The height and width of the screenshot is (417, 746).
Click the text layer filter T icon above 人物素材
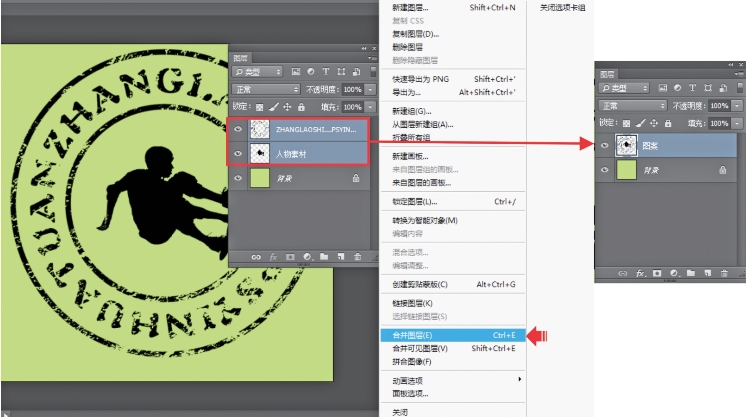click(326, 72)
